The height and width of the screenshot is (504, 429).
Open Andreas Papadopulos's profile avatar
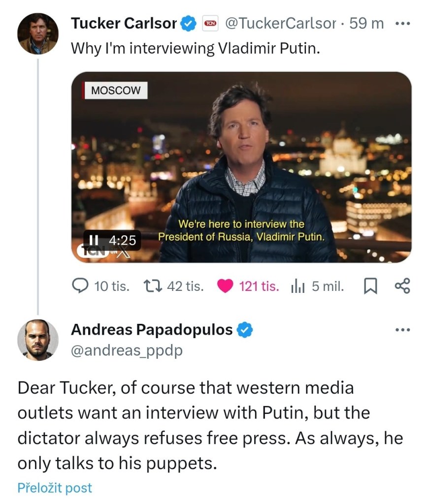pyautogui.click(x=38, y=341)
